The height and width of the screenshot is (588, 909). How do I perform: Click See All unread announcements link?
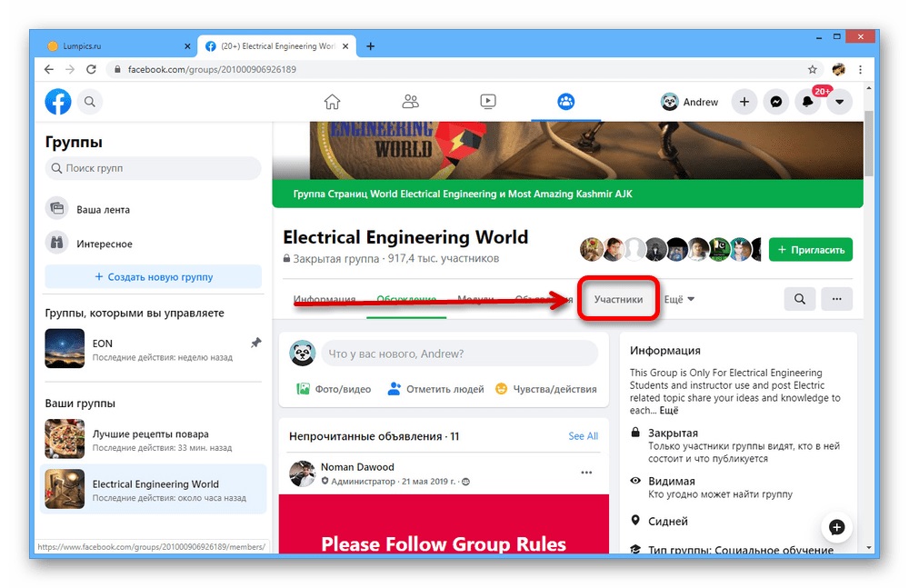pyautogui.click(x=583, y=436)
